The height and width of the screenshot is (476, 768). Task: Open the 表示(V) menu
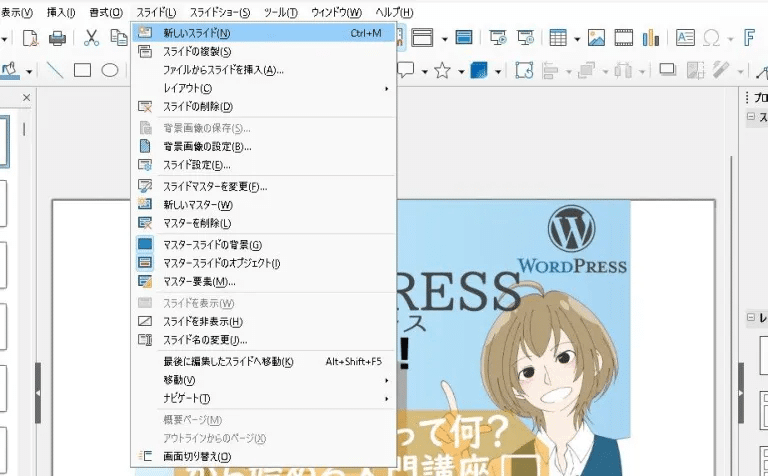(x=16, y=12)
